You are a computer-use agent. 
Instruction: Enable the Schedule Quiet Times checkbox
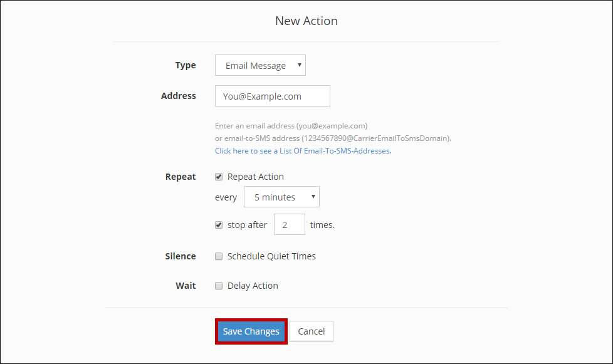click(219, 256)
